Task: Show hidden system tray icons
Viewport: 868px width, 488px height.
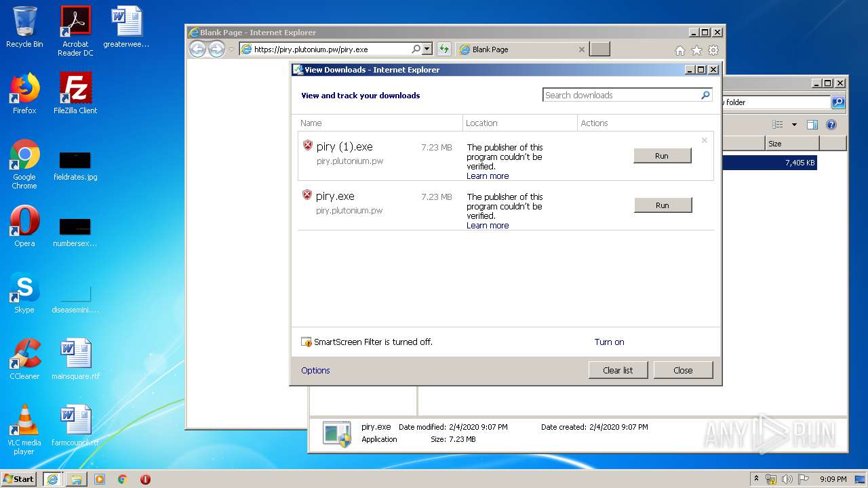Action: click(x=756, y=479)
